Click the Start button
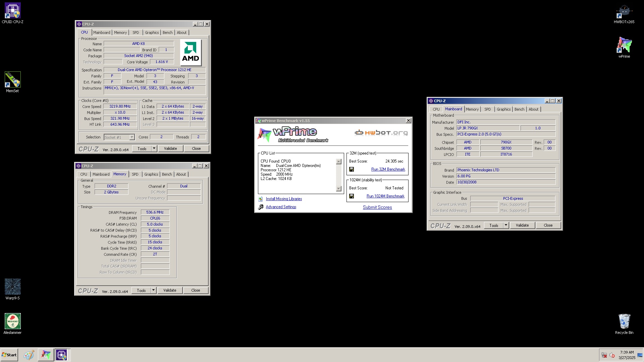Screen dimensions: 644x362 tap(9, 355)
